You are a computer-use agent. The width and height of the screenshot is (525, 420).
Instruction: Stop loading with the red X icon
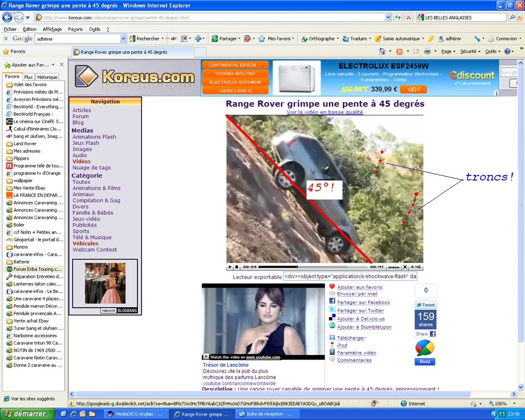[x=409, y=17]
